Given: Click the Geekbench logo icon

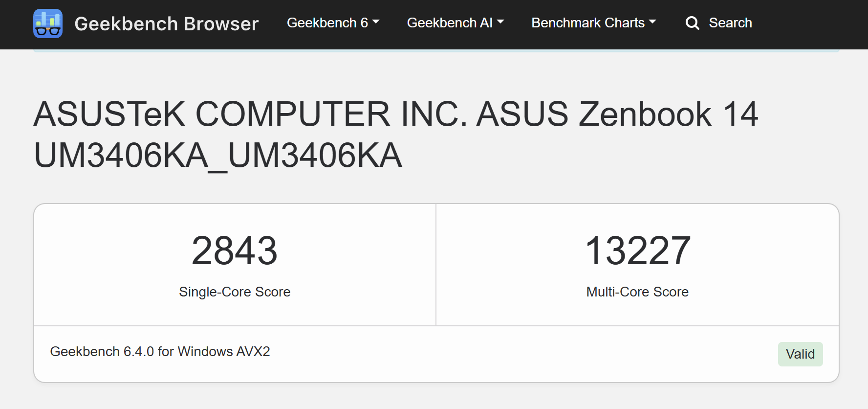Looking at the screenshot, I should tap(48, 23).
